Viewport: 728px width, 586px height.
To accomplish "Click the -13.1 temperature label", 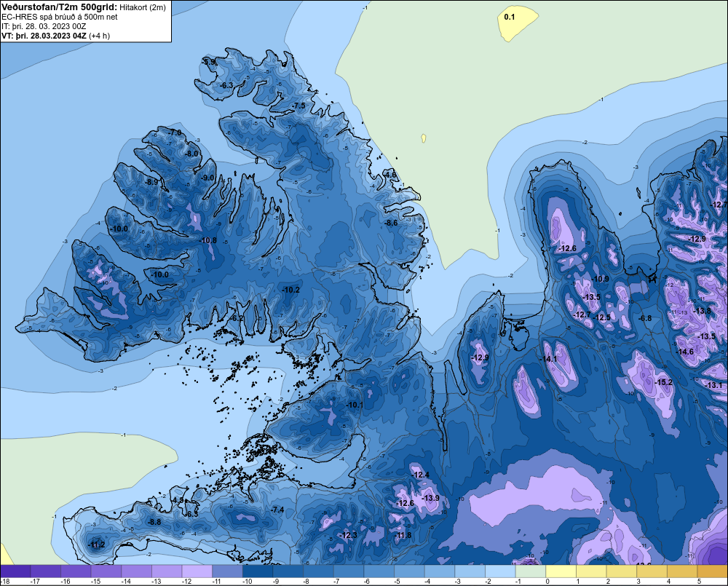I will click(713, 385).
